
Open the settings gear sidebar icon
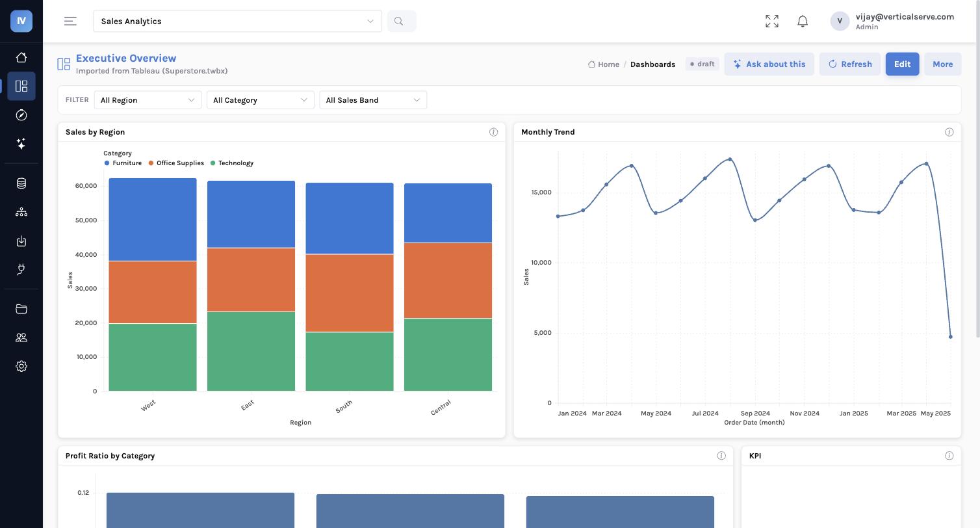[21, 366]
